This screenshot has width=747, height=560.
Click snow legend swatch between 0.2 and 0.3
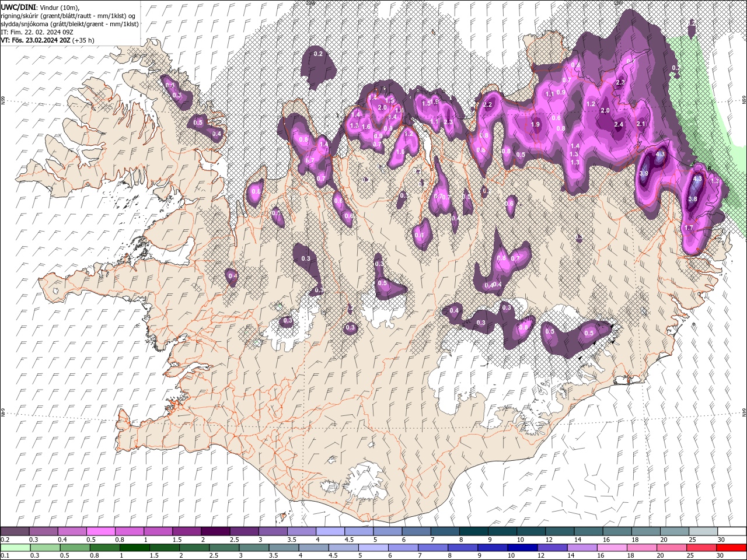15,531
